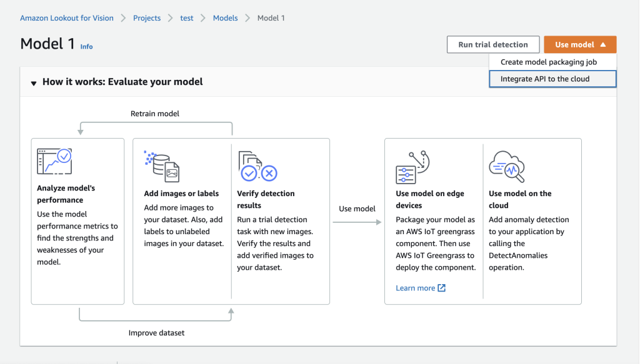Click the Use model on edge devices title
This screenshot has width=640, height=364.
point(430,199)
